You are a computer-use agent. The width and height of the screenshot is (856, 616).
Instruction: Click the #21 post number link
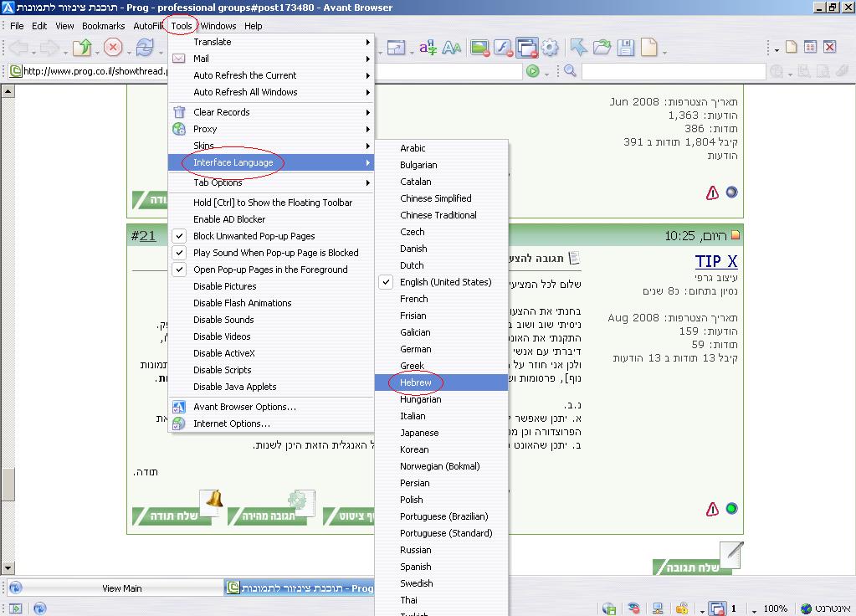pos(147,236)
